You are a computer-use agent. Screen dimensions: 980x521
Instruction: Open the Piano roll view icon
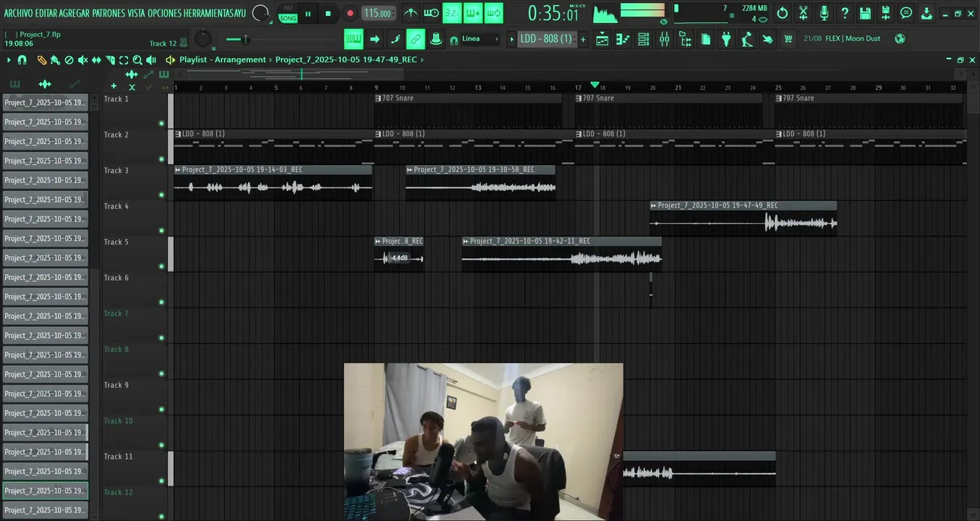tap(623, 39)
